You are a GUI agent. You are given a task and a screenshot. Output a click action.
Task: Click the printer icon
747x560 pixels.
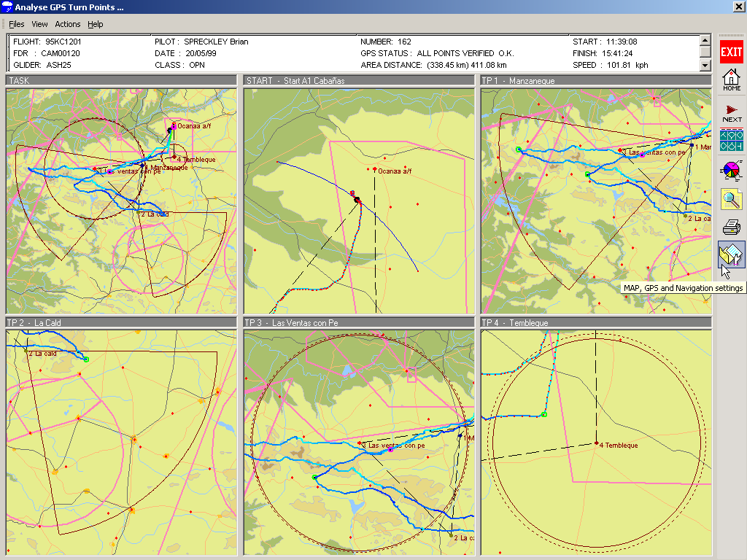[732, 227]
